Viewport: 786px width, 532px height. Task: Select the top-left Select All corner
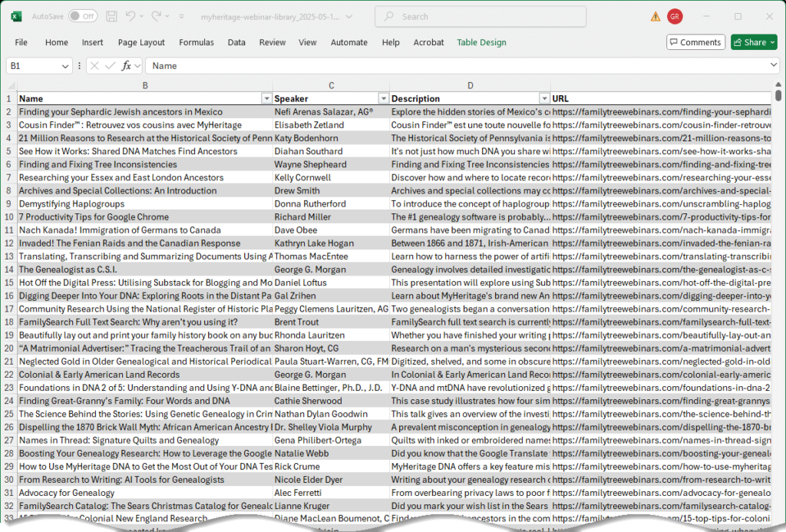(x=11, y=85)
